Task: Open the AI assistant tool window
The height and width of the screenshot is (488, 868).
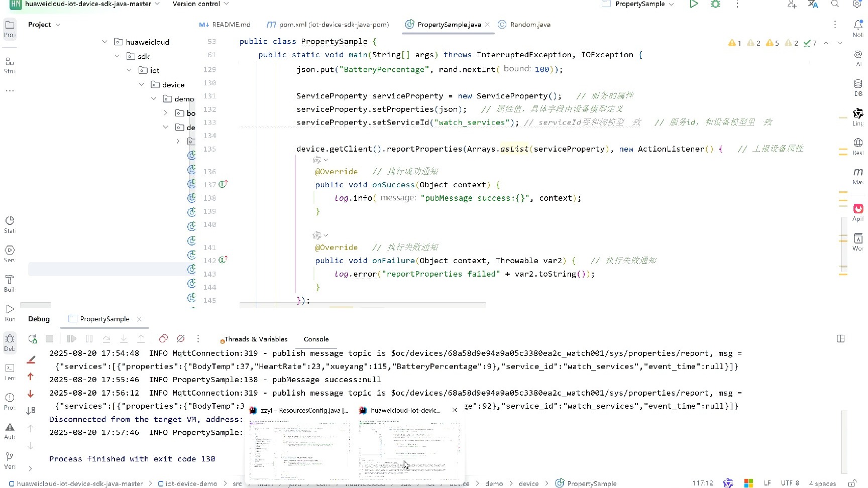Action: coord(858,58)
